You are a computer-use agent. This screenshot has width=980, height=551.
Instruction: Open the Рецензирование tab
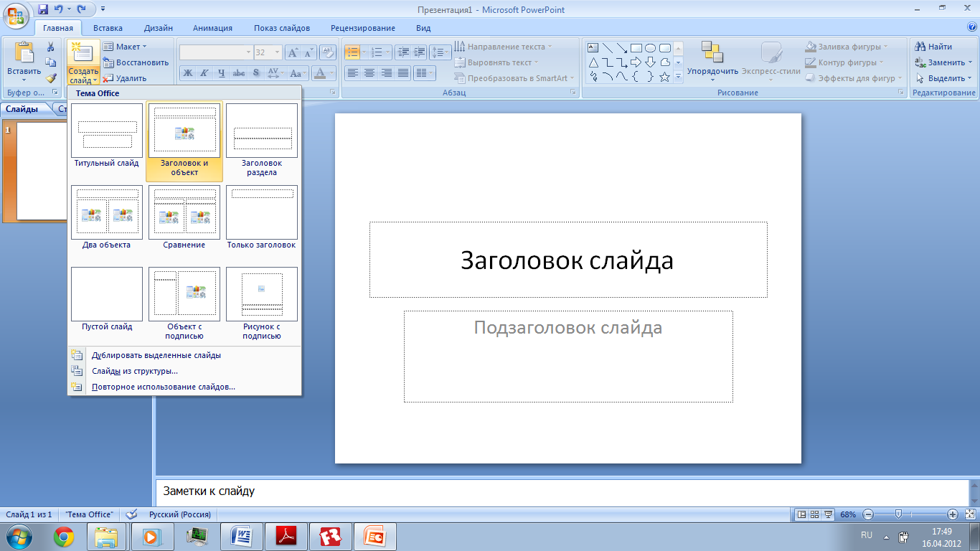pos(363,28)
